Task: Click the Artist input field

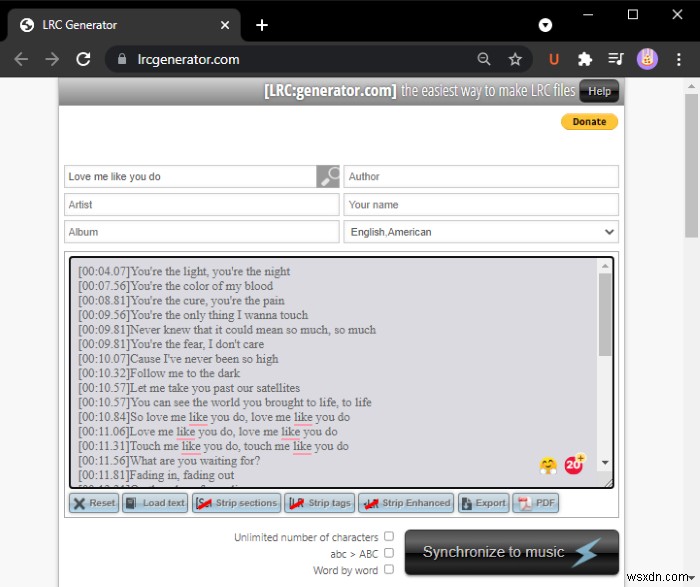Action: (x=202, y=204)
